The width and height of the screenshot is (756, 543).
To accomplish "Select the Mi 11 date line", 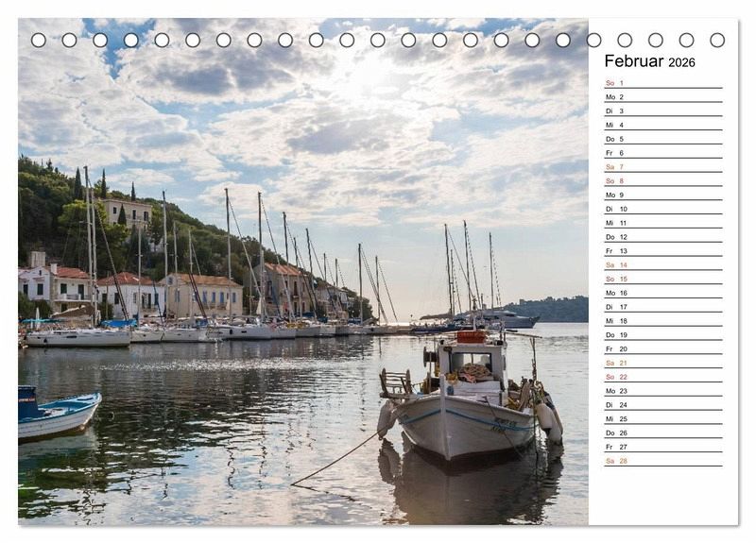I will tap(662, 223).
